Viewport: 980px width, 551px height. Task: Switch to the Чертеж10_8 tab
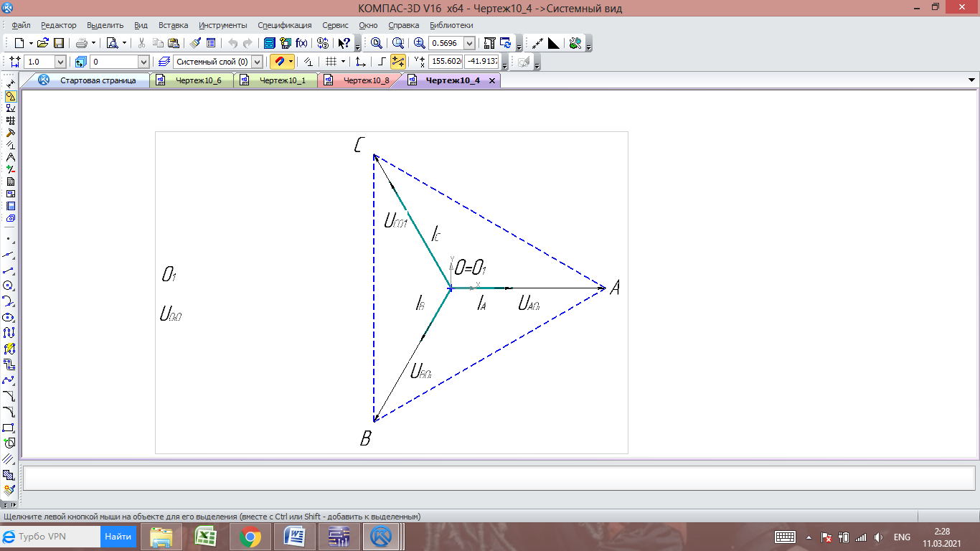point(366,80)
